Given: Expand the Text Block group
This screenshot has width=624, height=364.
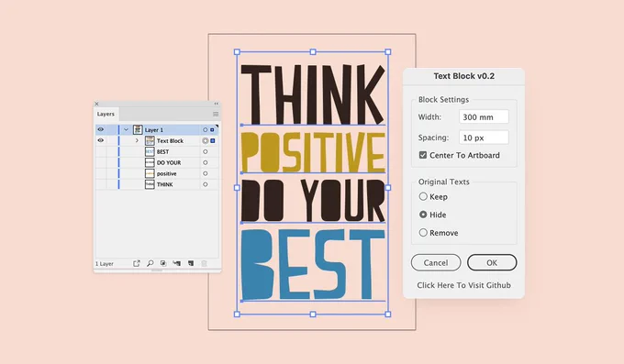Looking at the screenshot, I should pyautogui.click(x=137, y=140).
